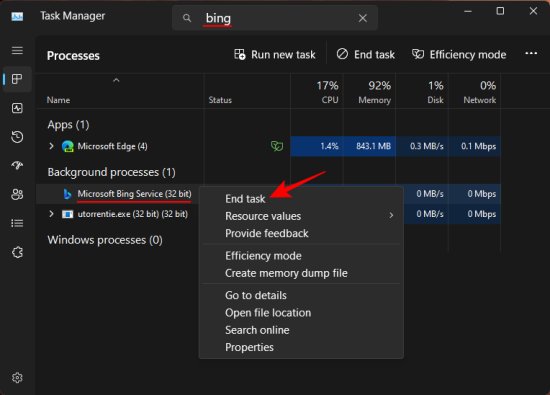
Task: Open the Details list sidebar icon
Action: point(17,223)
